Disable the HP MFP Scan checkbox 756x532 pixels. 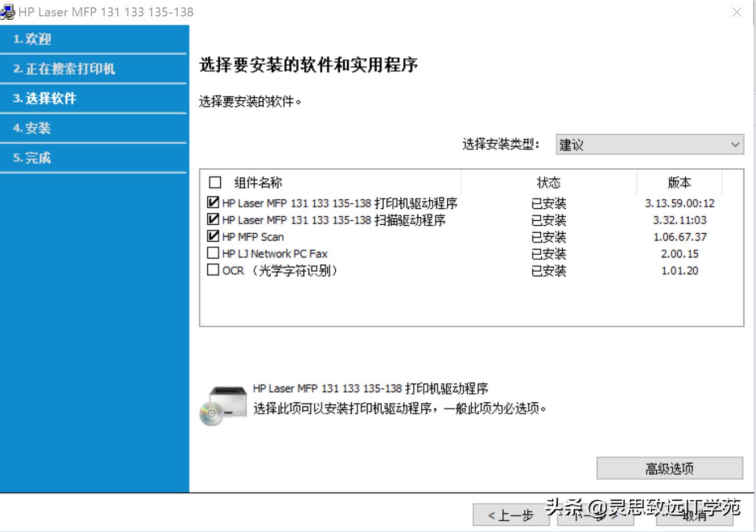pyautogui.click(x=213, y=236)
